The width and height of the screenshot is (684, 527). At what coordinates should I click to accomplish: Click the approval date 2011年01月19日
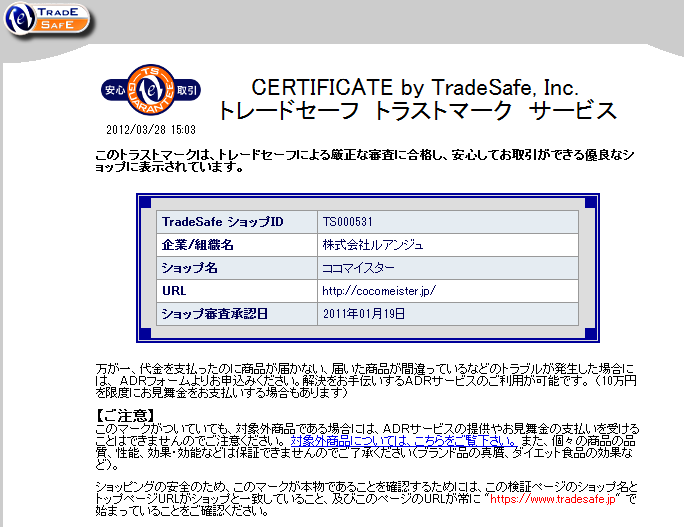coord(364,314)
